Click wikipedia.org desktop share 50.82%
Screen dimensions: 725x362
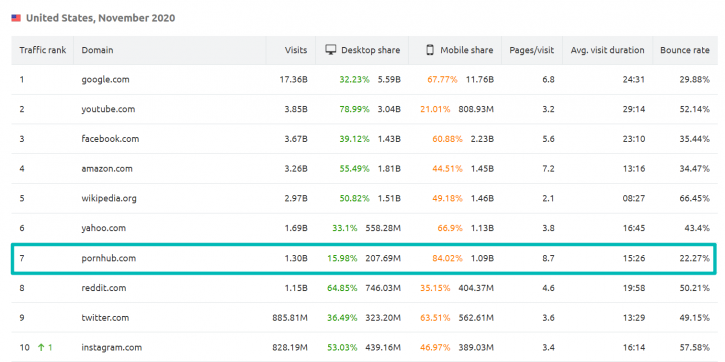click(355, 198)
